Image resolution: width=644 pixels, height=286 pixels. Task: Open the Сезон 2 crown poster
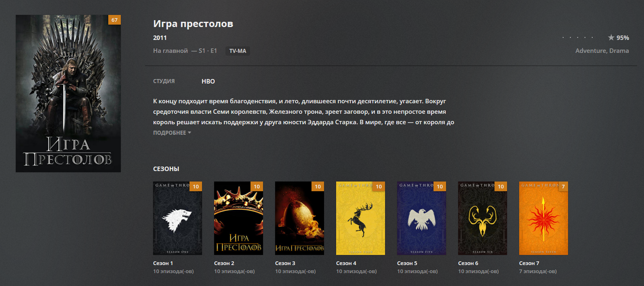(238, 218)
